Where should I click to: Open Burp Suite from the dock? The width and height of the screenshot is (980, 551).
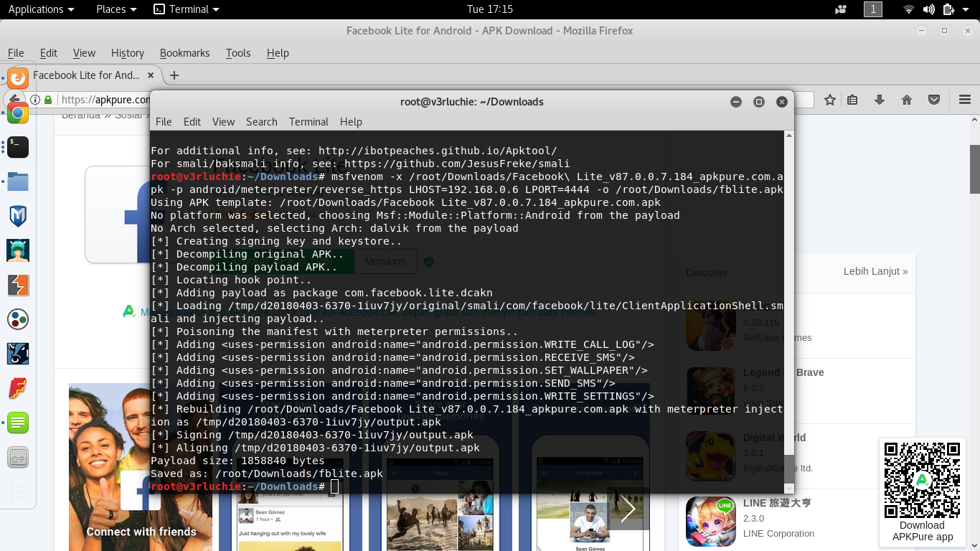(x=18, y=285)
